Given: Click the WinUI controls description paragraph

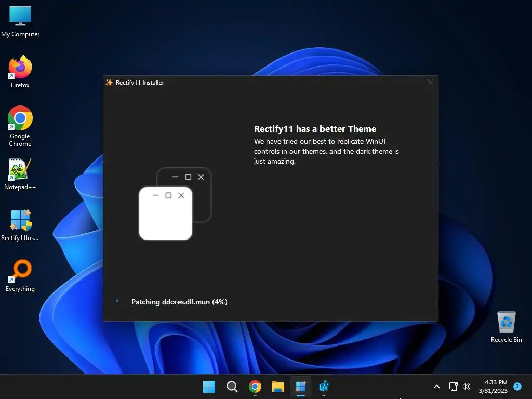Looking at the screenshot, I should 326,151.
